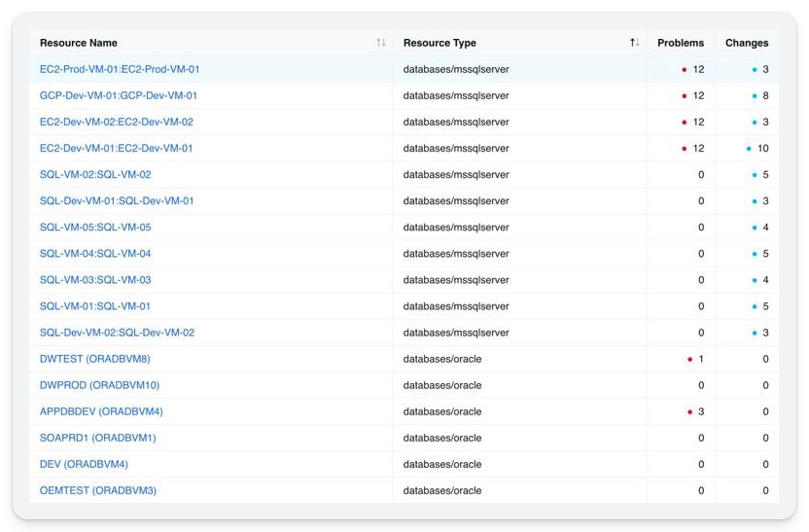The height and width of the screenshot is (532, 809).
Task: Open SQL-VM-02:SQL-VM-02 resource link
Action: (95, 174)
